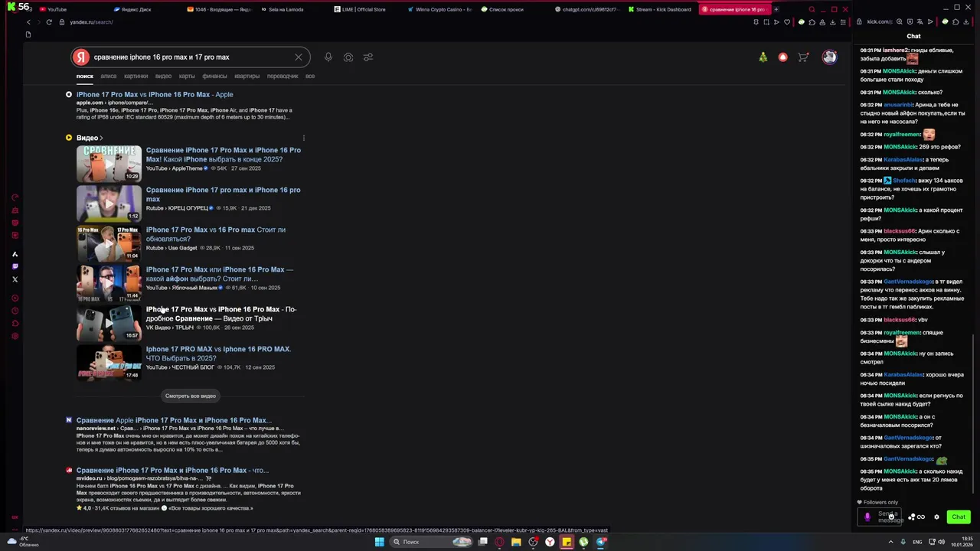Expand the Видео section header
The width and height of the screenshot is (980, 551).
pyautogui.click(x=89, y=138)
